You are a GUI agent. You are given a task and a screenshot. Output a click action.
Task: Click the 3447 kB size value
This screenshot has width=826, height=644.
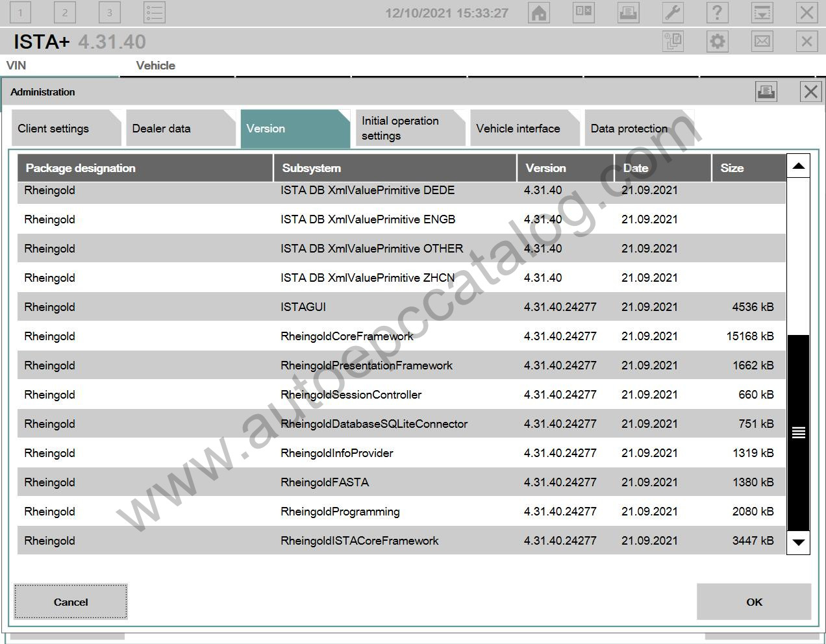pos(753,541)
